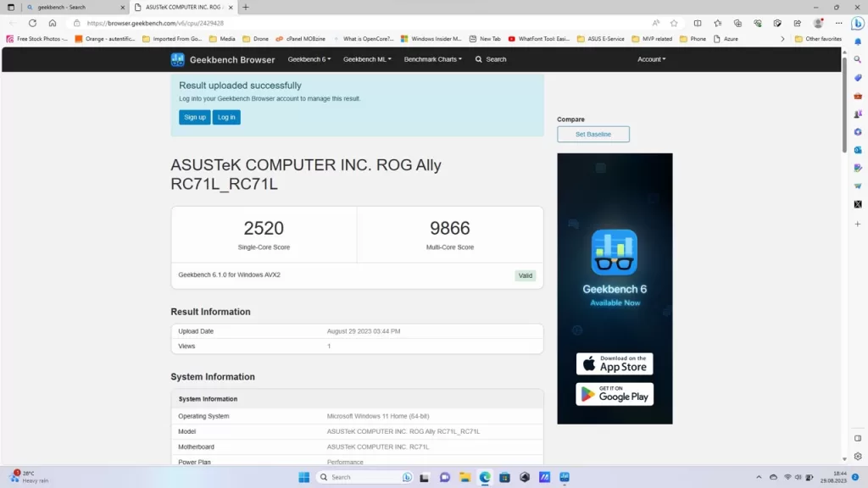This screenshot has width=868, height=488.
Task: Open the Drone bookmarks folder
Action: coord(255,39)
